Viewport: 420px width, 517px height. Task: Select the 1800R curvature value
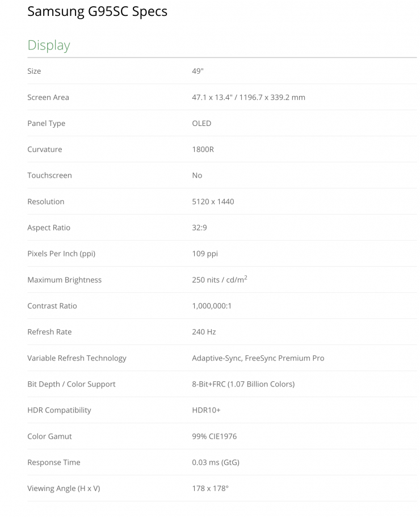click(203, 149)
